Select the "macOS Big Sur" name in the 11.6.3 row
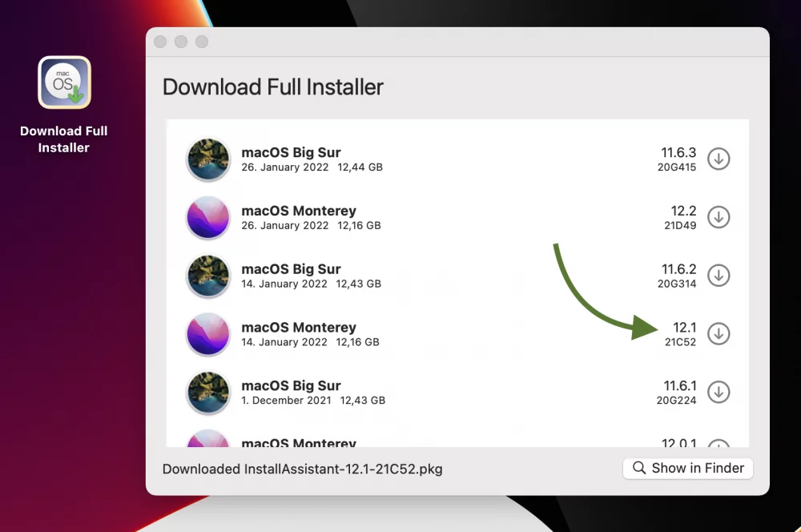Image resolution: width=801 pixels, height=532 pixels. click(291, 152)
